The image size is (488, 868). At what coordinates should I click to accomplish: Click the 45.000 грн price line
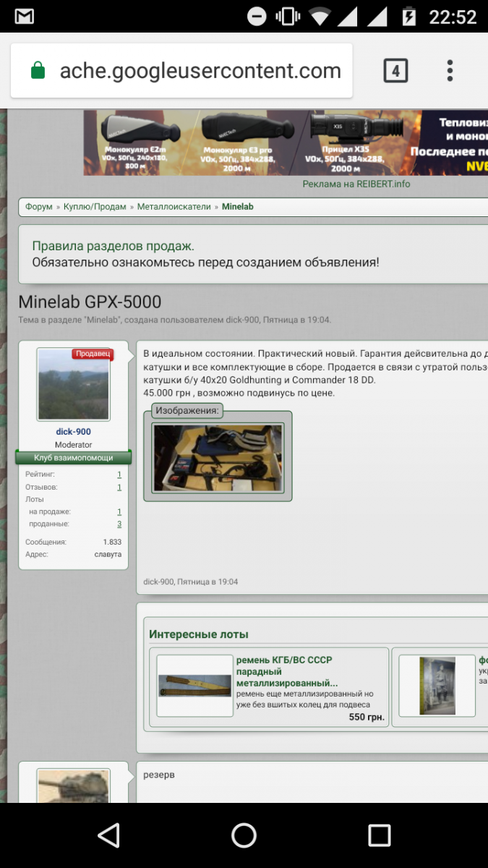239,393
